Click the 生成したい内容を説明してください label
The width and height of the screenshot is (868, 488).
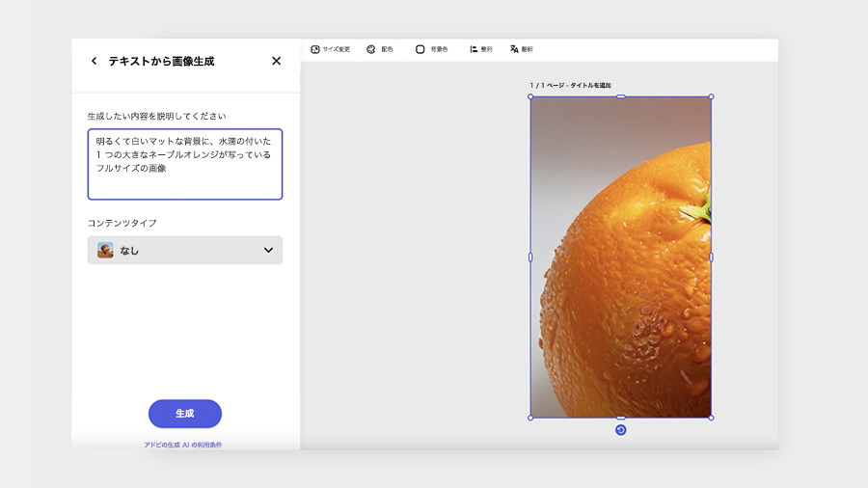156,116
